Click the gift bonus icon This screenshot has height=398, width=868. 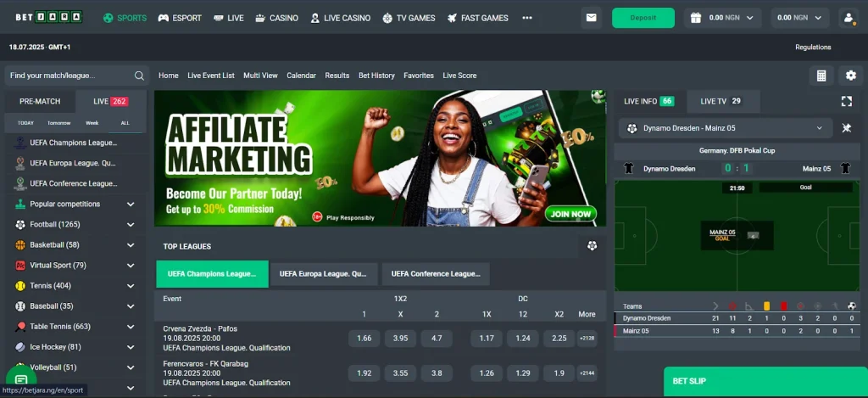tap(696, 18)
